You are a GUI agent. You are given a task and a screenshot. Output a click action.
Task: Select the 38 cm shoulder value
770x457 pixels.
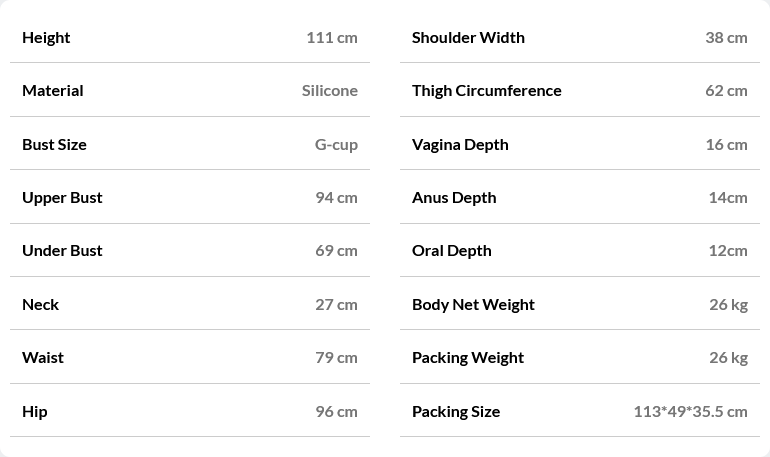(x=726, y=37)
